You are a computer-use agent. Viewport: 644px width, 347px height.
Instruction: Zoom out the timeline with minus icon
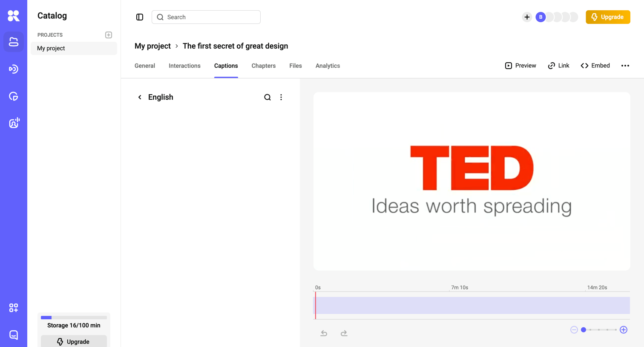(x=574, y=330)
